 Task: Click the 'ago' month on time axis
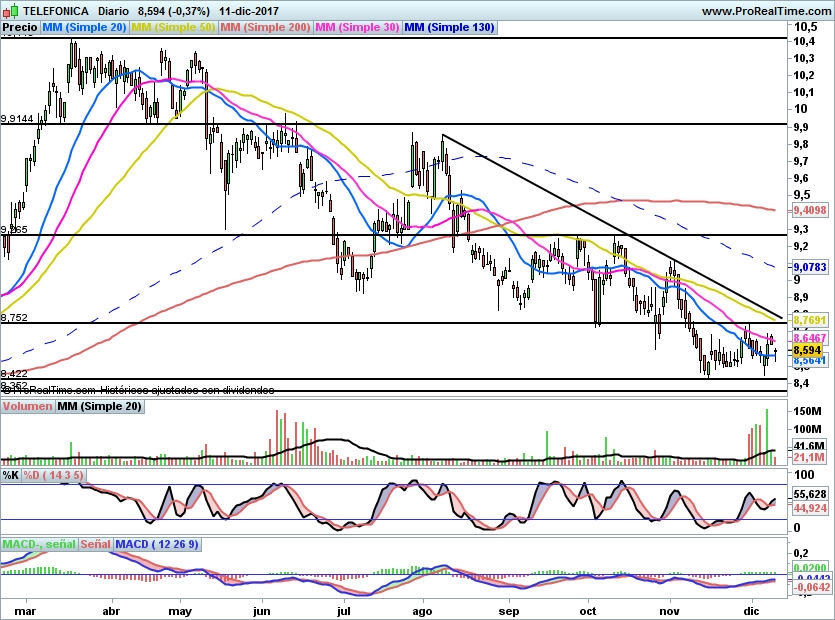[x=422, y=612]
